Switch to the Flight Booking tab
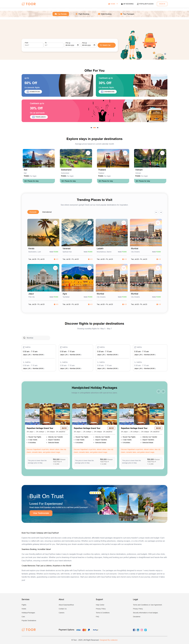Image resolution: width=189 pixels, height=644 pixels. [x=82, y=14]
